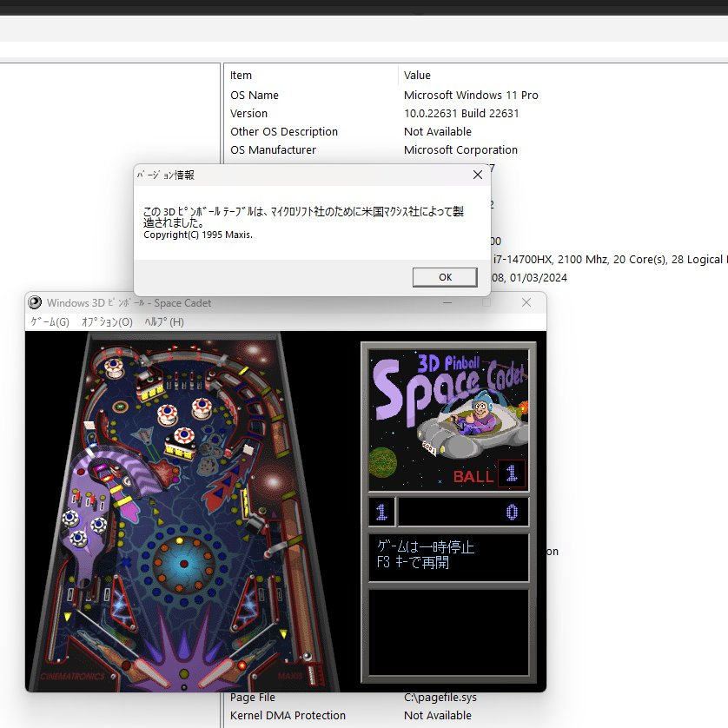
Task: Click the i7-14700HX processor value text
Action: (x=609, y=260)
